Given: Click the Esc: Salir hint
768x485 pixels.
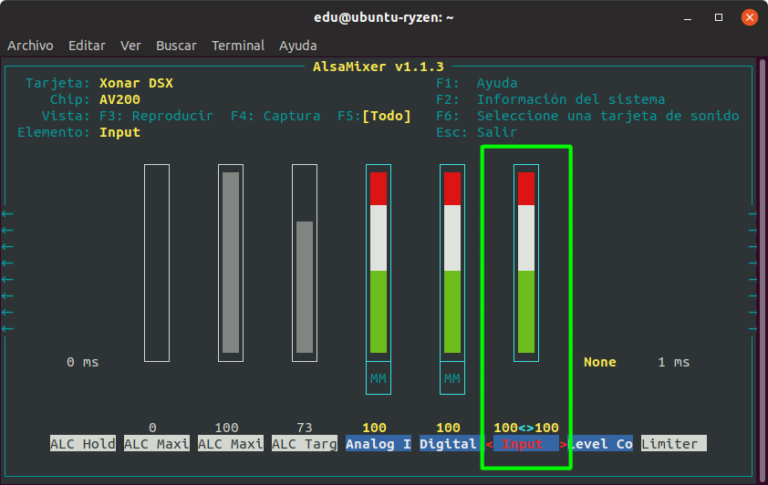Looking at the screenshot, I should [x=476, y=132].
